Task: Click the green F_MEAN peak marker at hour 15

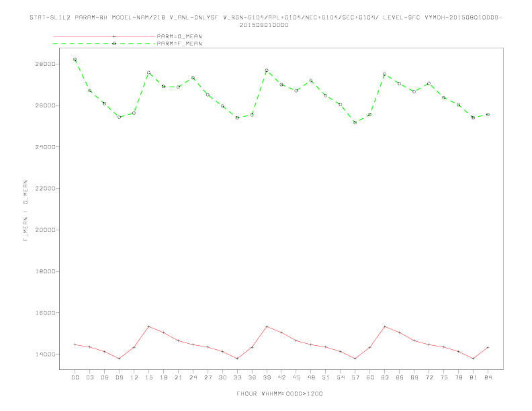Action: point(148,73)
